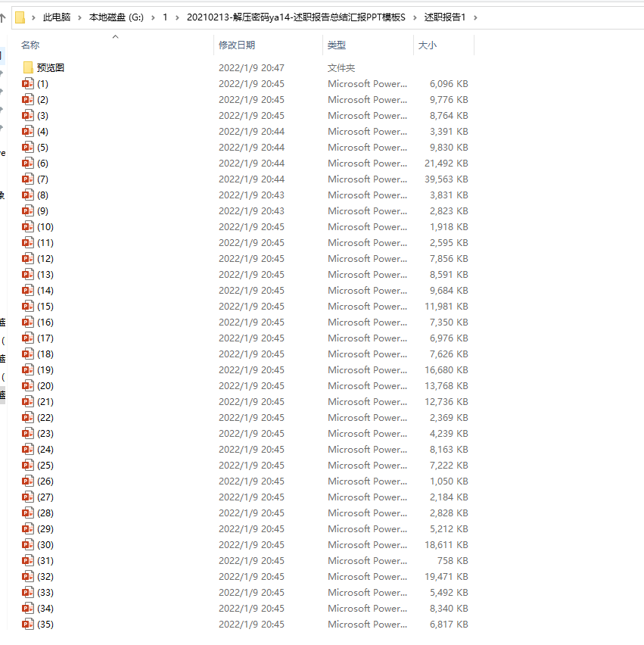
Task: Select file named (23)
Action: click(45, 434)
